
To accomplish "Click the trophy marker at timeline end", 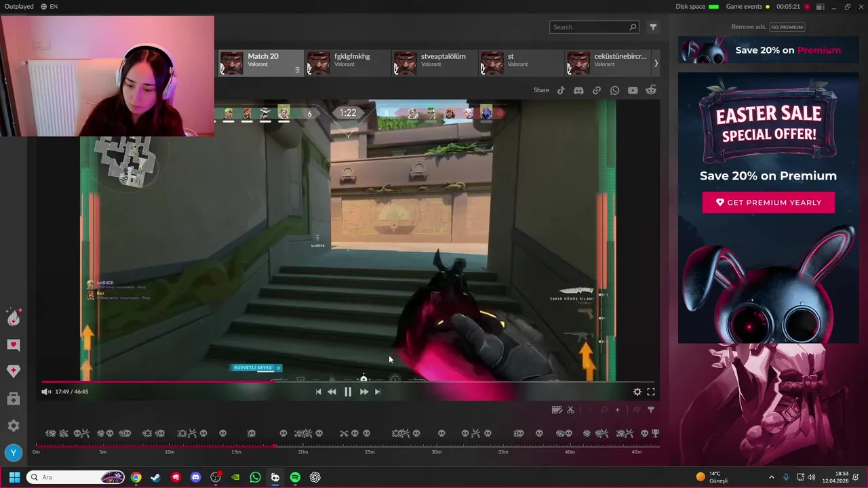I will click(x=655, y=433).
